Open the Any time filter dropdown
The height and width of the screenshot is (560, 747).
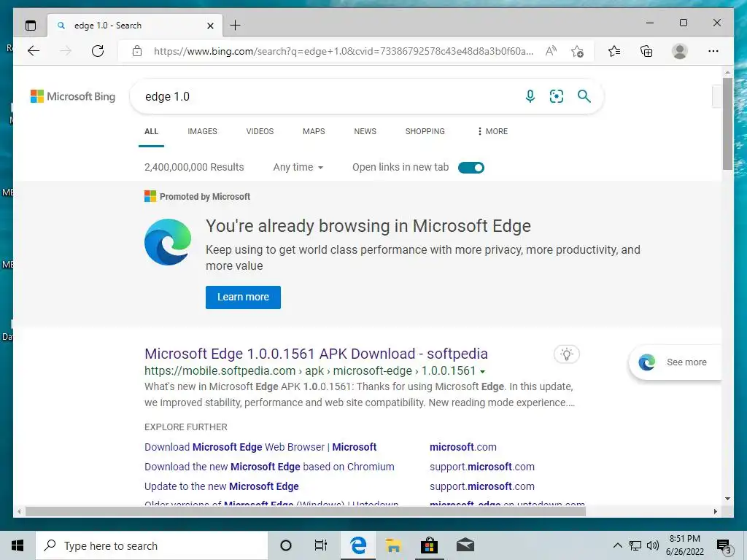pos(298,167)
